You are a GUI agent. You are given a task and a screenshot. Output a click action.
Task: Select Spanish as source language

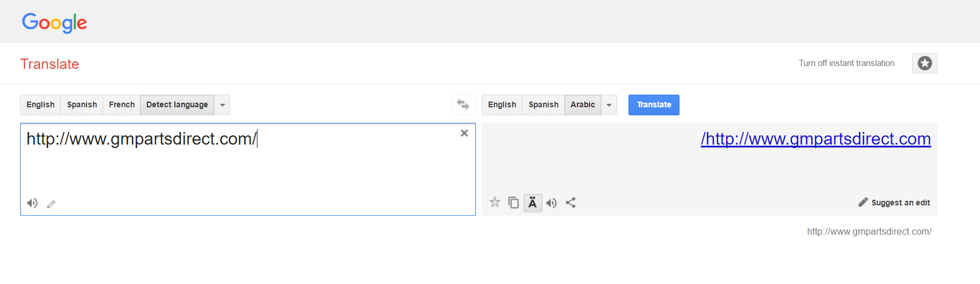tap(82, 104)
